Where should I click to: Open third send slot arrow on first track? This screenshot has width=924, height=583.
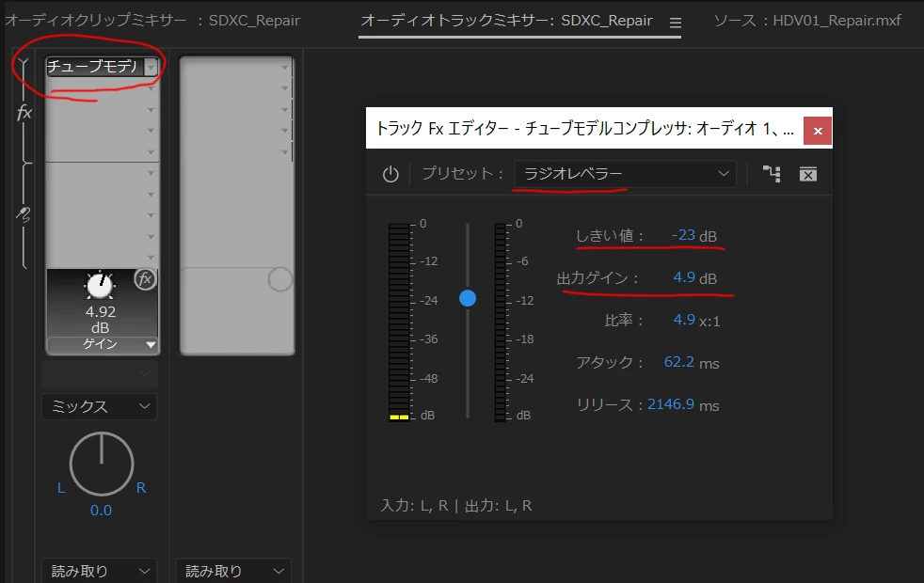point(151,215)
